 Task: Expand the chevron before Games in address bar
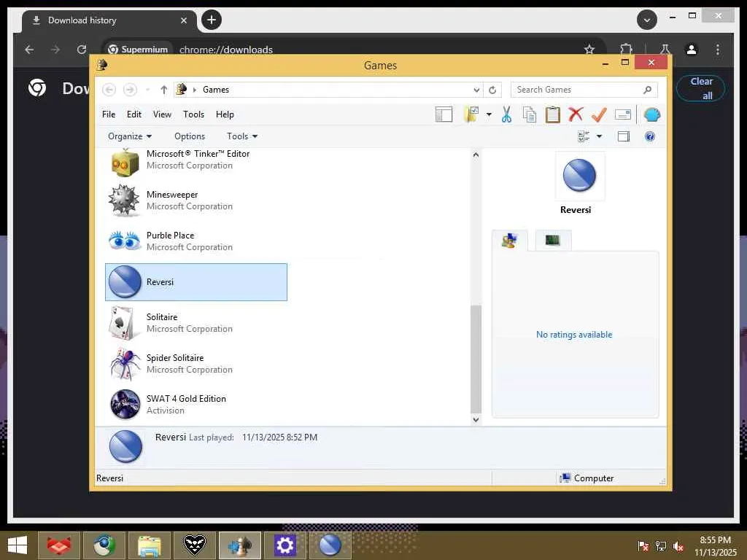[x=194, y=90]
